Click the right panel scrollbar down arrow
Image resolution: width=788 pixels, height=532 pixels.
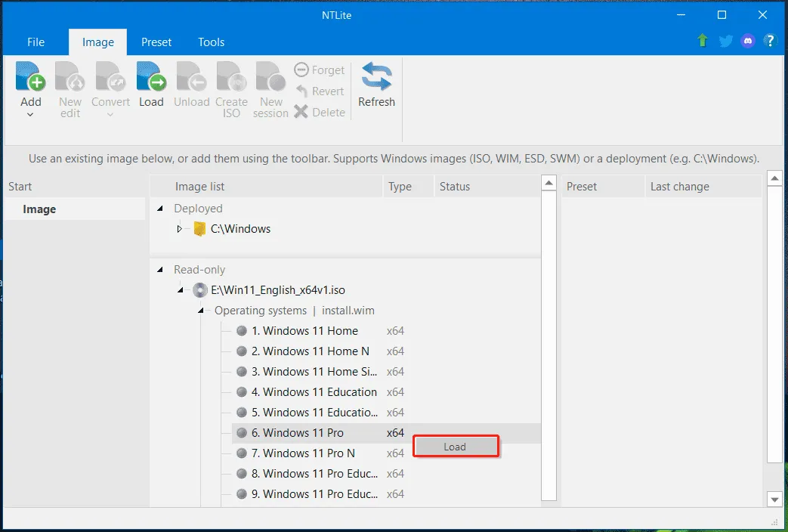775,500
